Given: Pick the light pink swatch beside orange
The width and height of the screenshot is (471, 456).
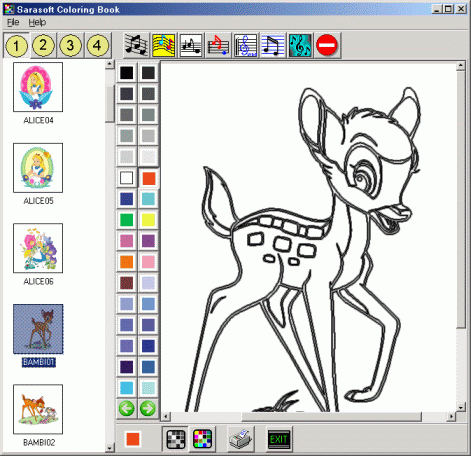Looking at the screenshot, I should pos(148,262).
